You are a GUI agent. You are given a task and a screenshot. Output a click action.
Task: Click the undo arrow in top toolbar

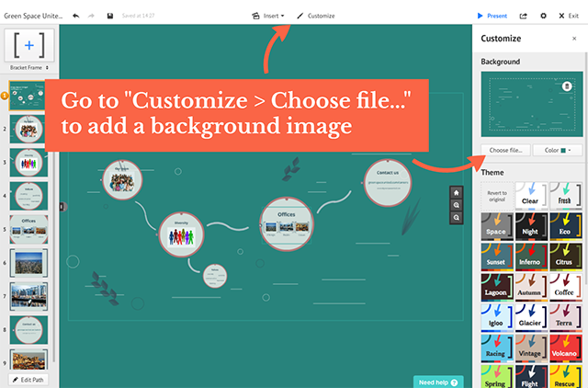coord(74,16)
